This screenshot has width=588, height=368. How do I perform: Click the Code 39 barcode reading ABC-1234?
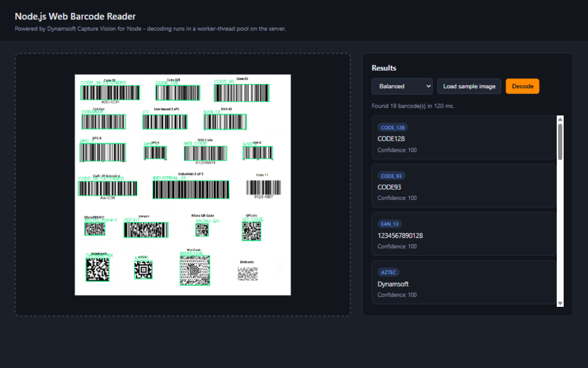pos(110,92)
